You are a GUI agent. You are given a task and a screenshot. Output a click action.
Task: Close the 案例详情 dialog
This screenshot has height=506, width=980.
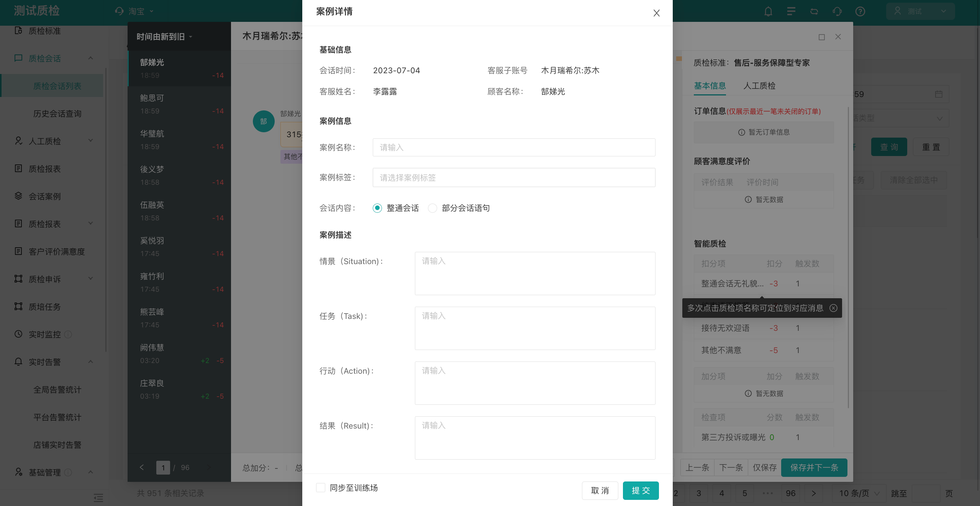656,13
